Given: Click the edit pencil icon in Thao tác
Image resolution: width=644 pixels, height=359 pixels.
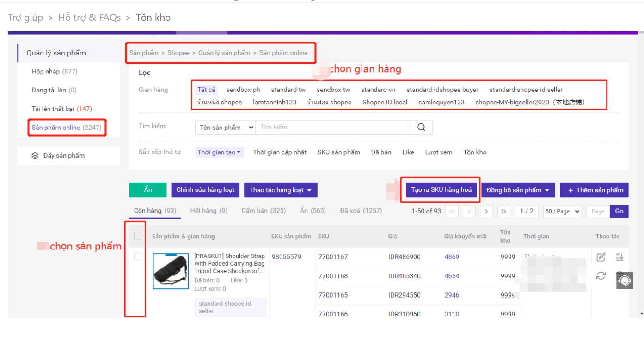Looking at the screenshot, I should [601, 257].
